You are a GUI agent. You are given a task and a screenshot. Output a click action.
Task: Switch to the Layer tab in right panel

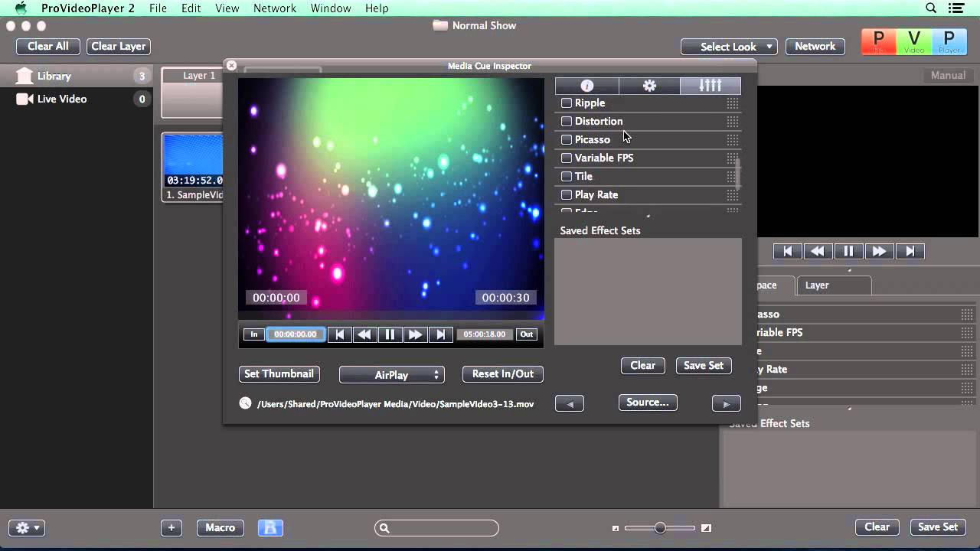[833, 285]
